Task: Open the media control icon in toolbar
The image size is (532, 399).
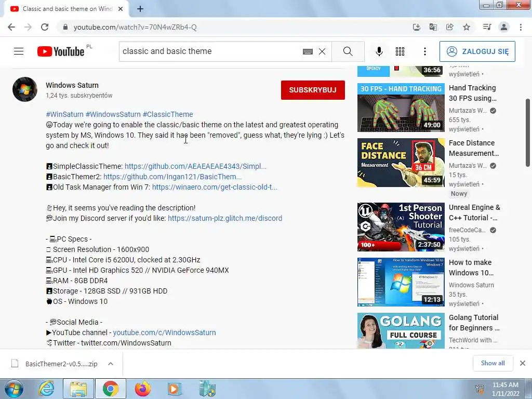Action: [487, 27]
